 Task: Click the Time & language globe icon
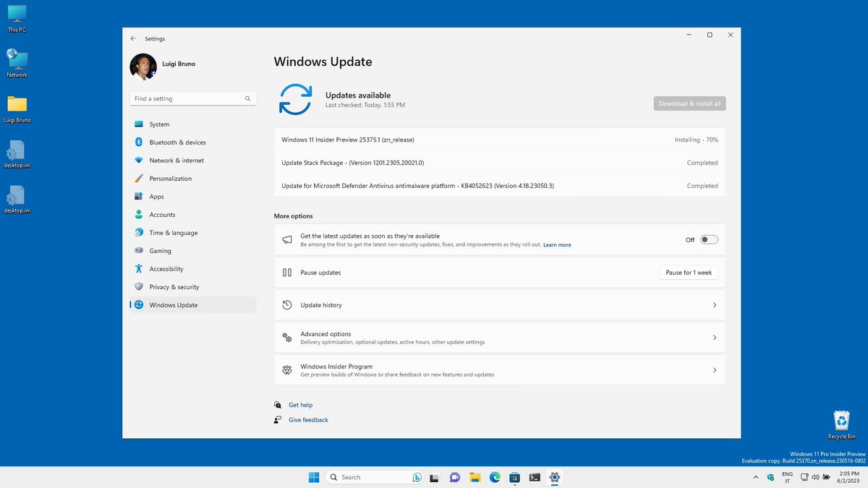point(139,233)
